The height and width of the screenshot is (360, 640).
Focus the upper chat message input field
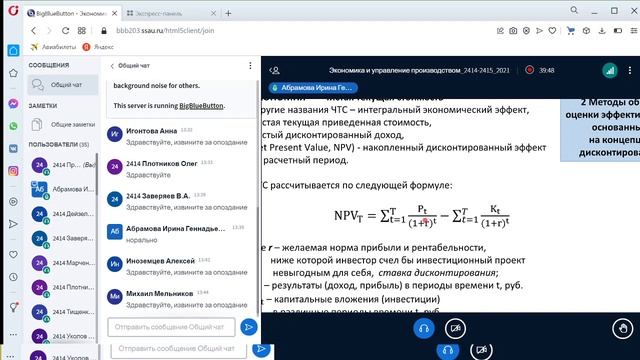[171, 327]
